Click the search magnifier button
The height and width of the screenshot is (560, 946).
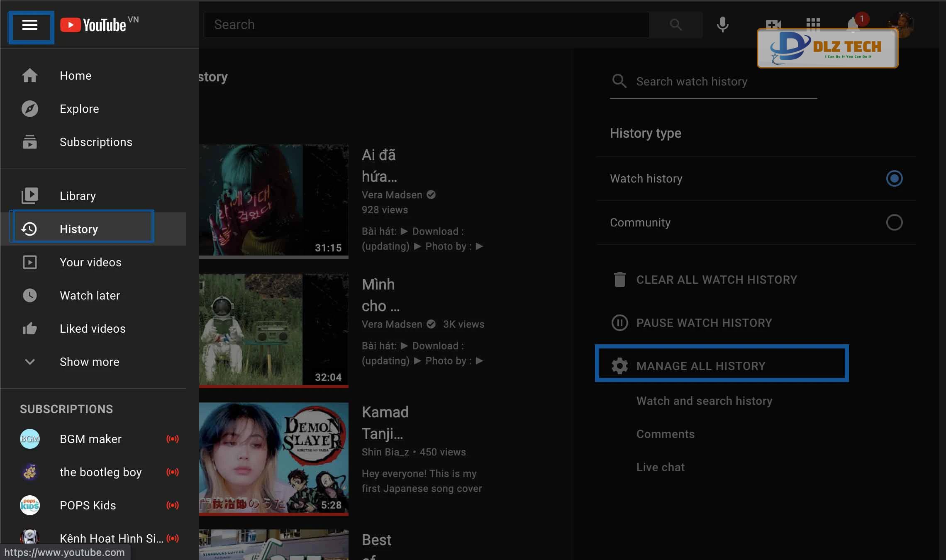[x=676, y=24]
